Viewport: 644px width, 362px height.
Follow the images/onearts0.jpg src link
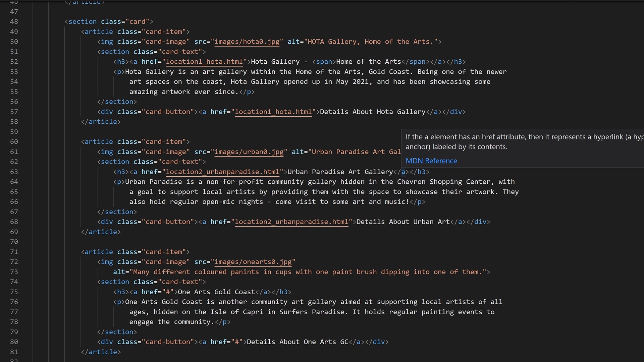pos(253,262)
